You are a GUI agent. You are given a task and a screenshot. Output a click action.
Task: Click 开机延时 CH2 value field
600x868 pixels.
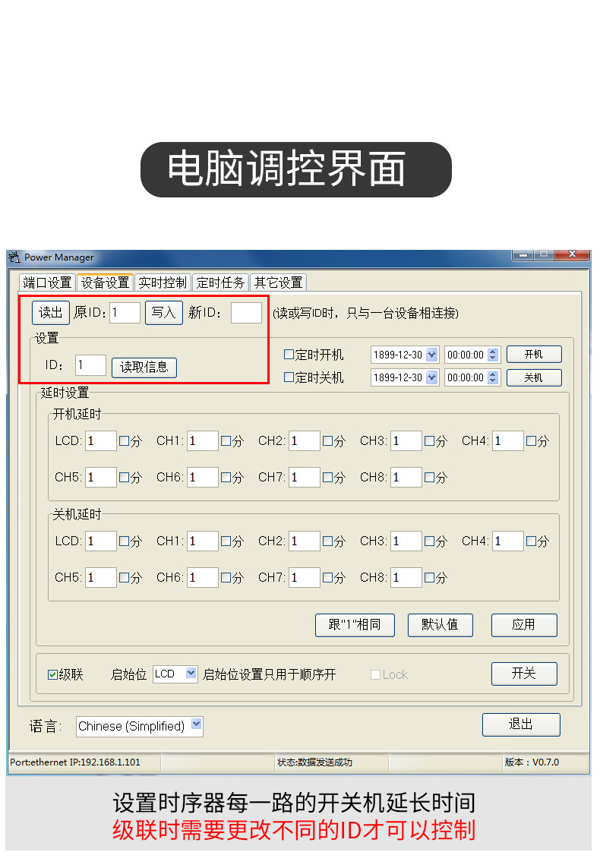point(305,440)
